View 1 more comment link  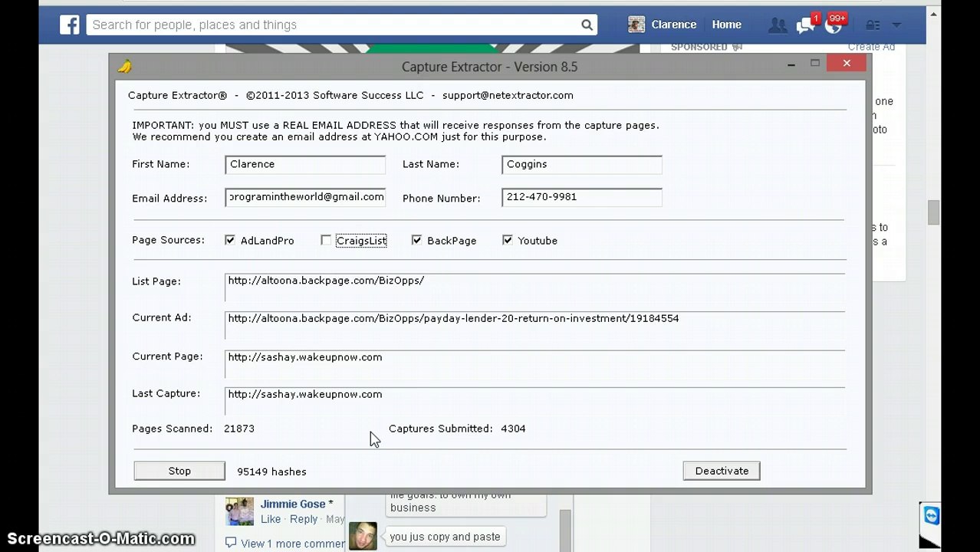click(293, 544)
